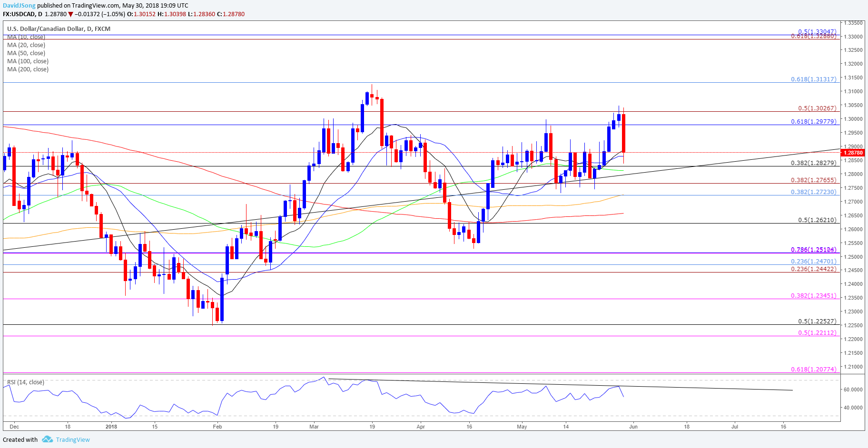868x448 pixels.
Task: Click the red 1.28780 current price tag
Action: tap(854, 153)
